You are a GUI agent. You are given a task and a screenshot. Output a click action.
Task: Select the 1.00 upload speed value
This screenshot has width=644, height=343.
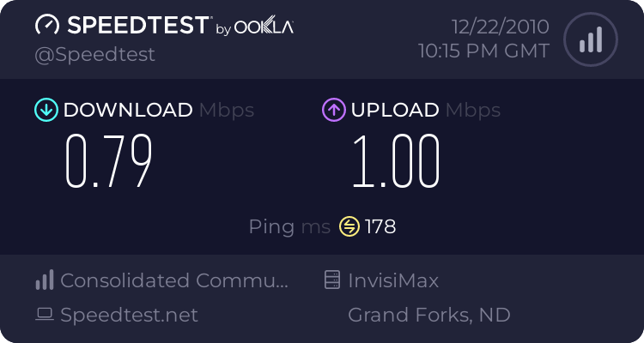[395, 161]
